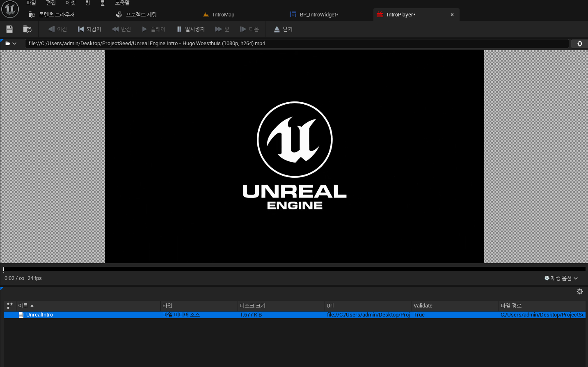Close the IntroPlayer tab
Viewport: 588px width, 367px height.
pos(452,15)
